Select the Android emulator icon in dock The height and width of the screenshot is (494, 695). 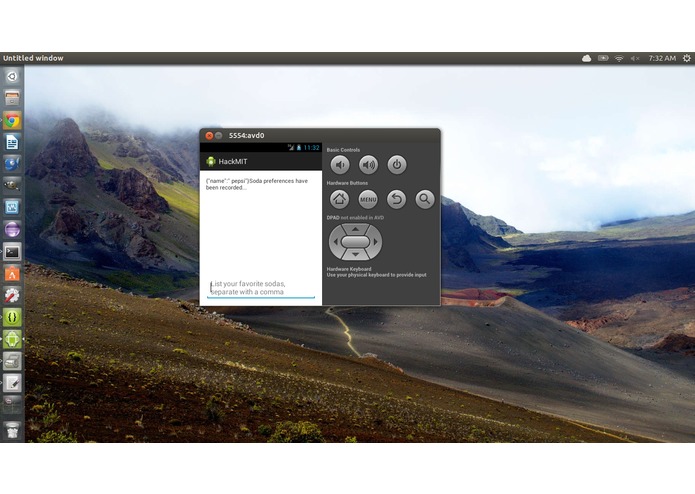coord(12,339)
